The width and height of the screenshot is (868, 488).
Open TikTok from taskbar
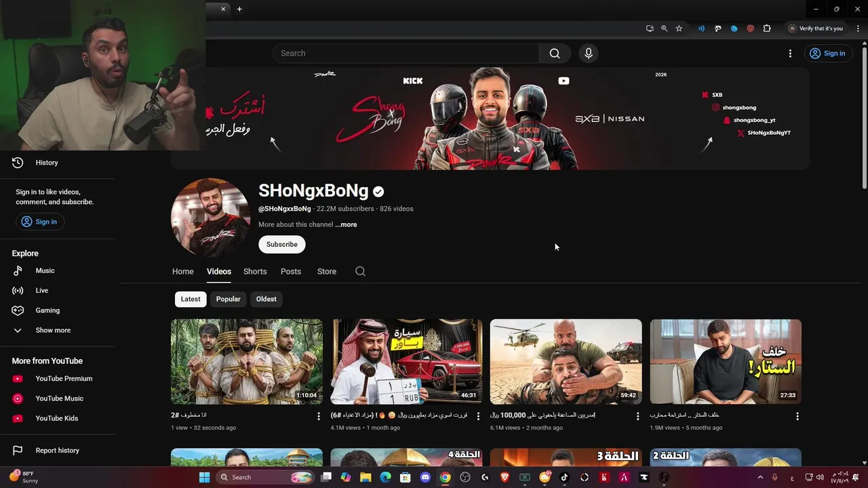[564, 477]
